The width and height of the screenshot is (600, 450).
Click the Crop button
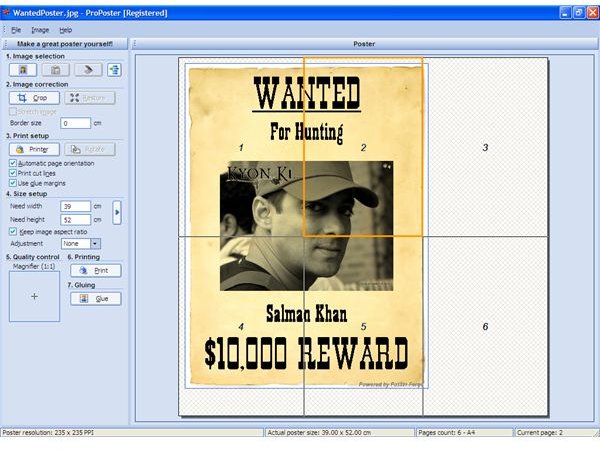34,98
